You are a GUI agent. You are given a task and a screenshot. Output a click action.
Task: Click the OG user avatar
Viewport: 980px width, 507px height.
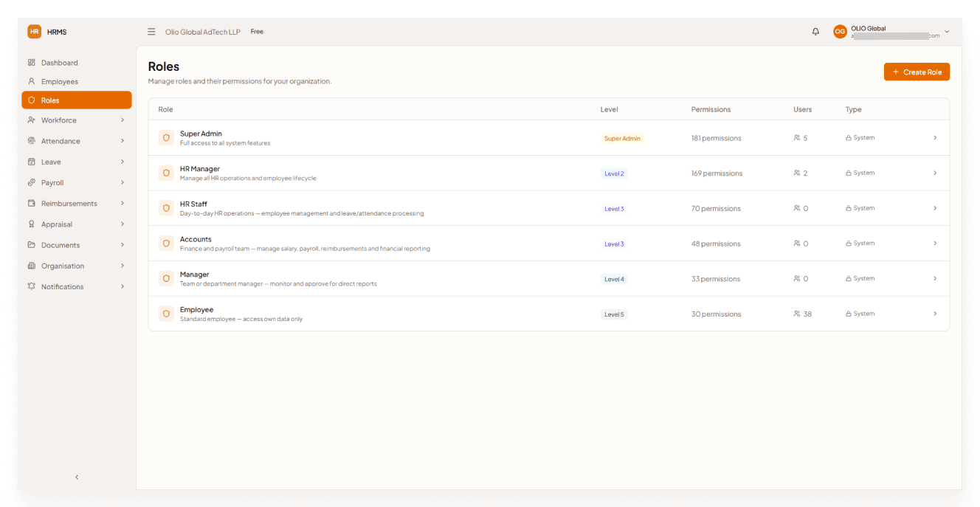point(840,32)
